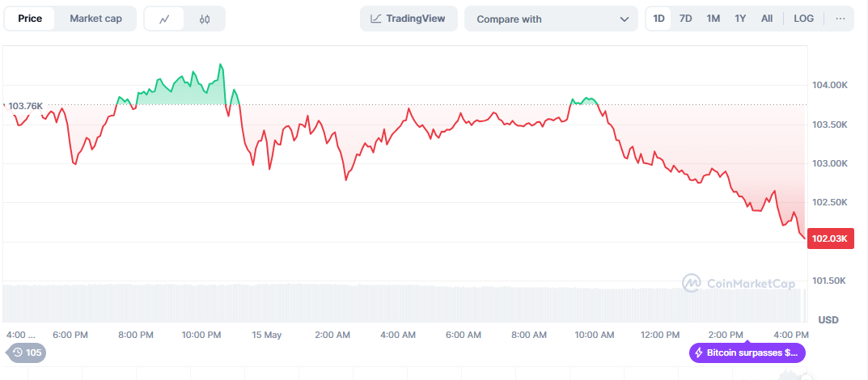The height and width of the screenshot is (380, 868).
Task: Switch to candlestick chart icon
Action: click(x=205, y=19)
